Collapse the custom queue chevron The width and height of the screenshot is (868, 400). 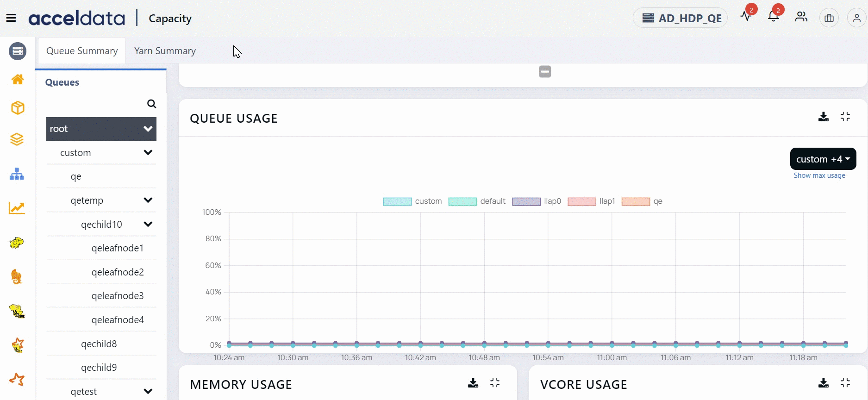pyautogui.click(x=148, y=152)
